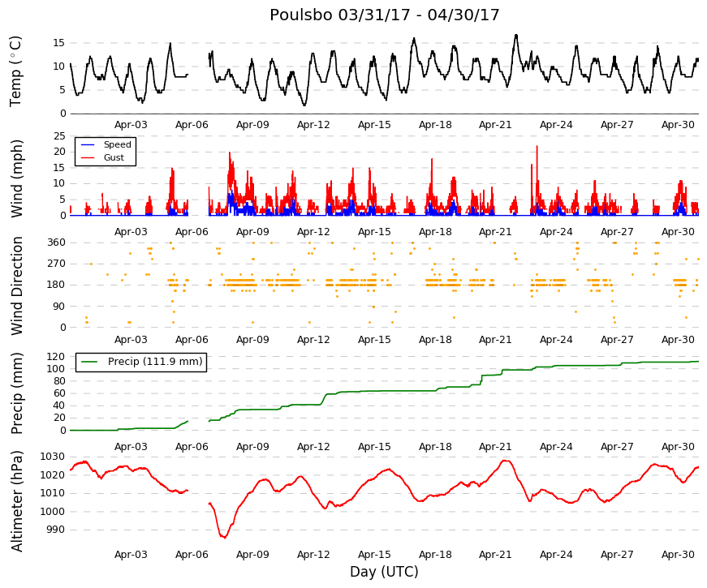Click the Wind (mph) axis label

pyautogui.click(x=16, y=178)
